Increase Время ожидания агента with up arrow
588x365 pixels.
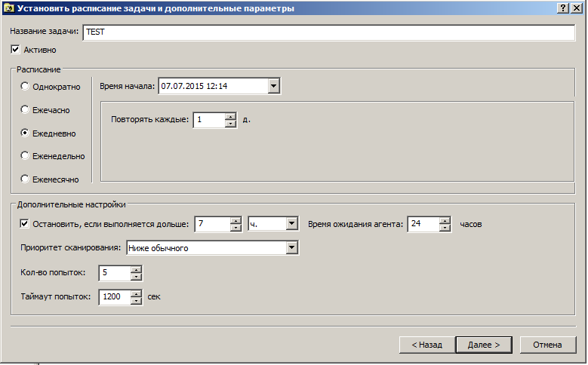pos(445,221)
